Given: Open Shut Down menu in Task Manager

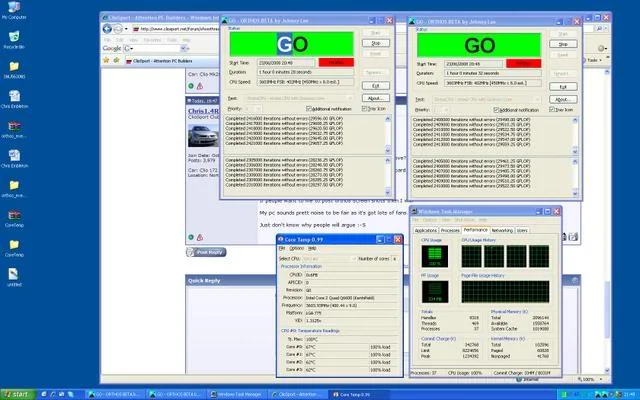Looking at the screenshot, I should [464, 220].
